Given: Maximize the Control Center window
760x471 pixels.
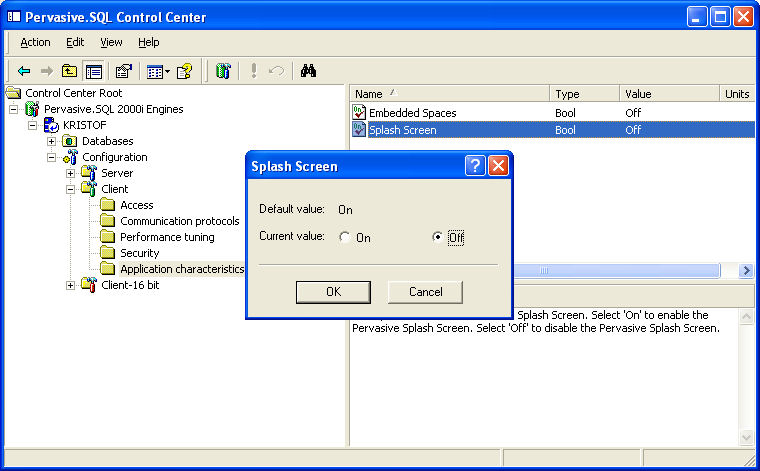Looking at the screenshot, I should [x=720, y=17].
